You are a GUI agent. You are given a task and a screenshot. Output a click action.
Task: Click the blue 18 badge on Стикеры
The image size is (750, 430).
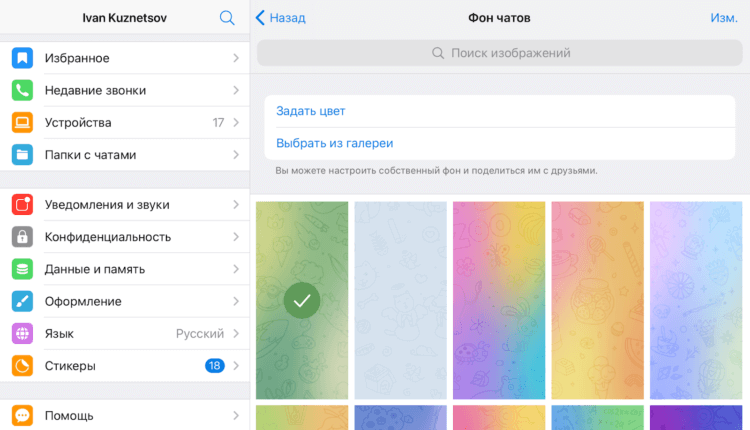(215, 366)
